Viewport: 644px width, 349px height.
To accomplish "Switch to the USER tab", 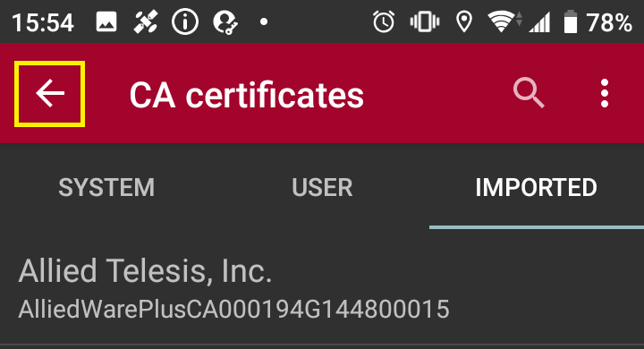I will [322, 187].
